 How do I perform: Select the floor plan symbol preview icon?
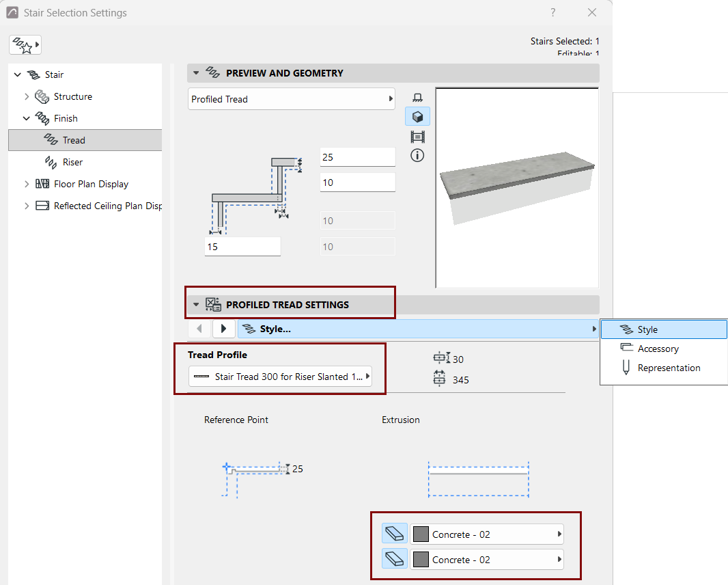(x=417, y=98)
